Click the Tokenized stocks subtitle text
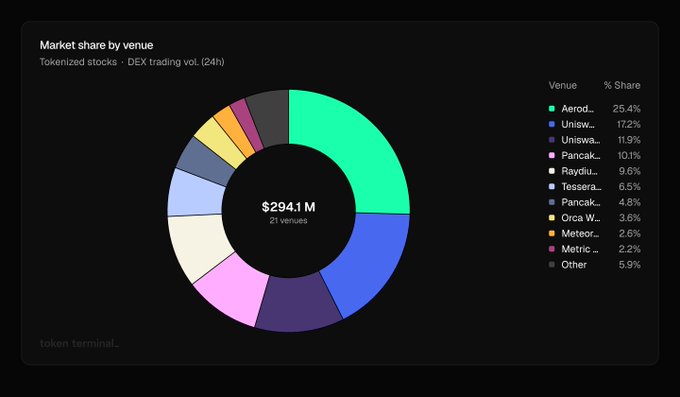680x397 pixels. pyautogui.click(x=78, y=62)
